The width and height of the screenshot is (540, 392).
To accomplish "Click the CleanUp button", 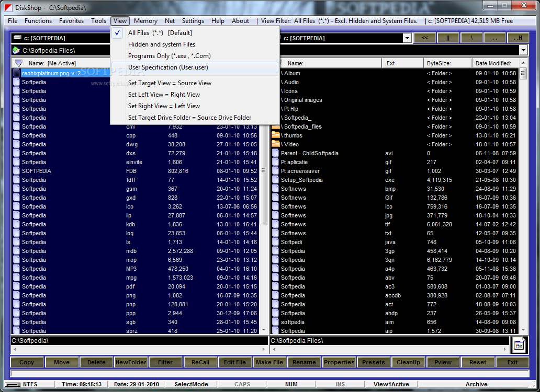I will click(x=408, y=362).
